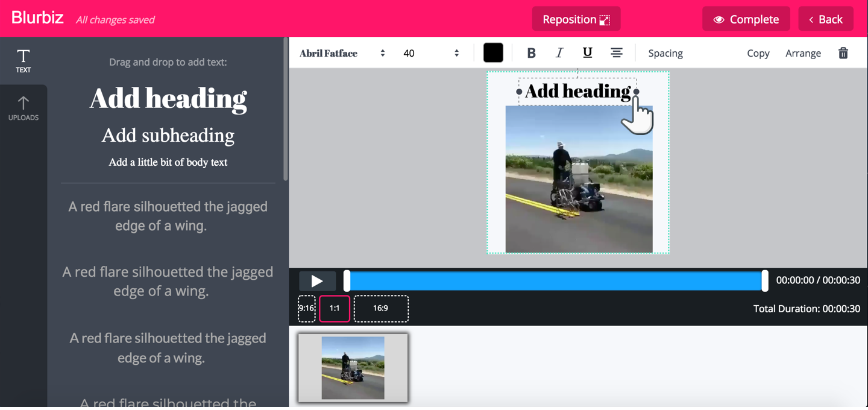Click first red flare sample text style
Viewport: 868px width, 410px height.
168,216
